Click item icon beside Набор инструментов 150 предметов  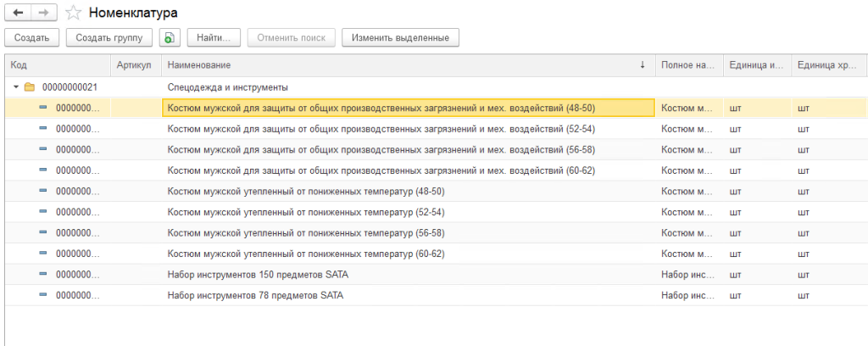pyautogui.click(x=43, y=275)
